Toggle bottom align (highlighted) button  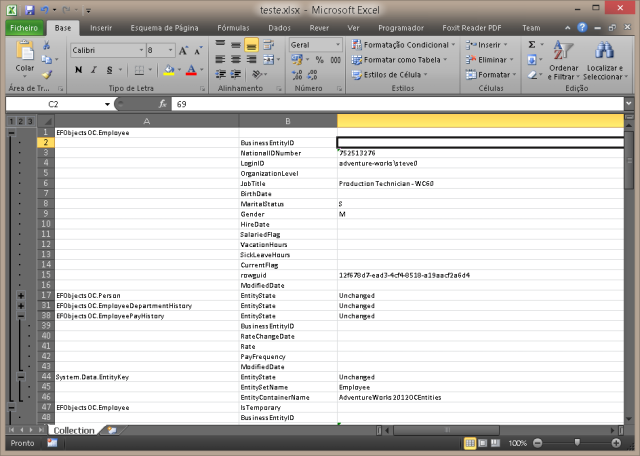251,45
